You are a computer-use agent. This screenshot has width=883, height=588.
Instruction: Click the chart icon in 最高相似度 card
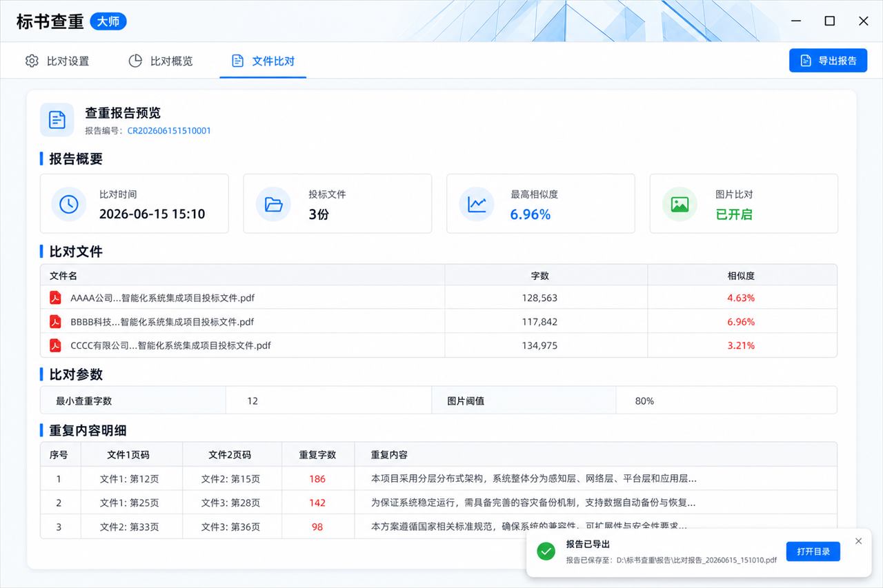[477, 204]
